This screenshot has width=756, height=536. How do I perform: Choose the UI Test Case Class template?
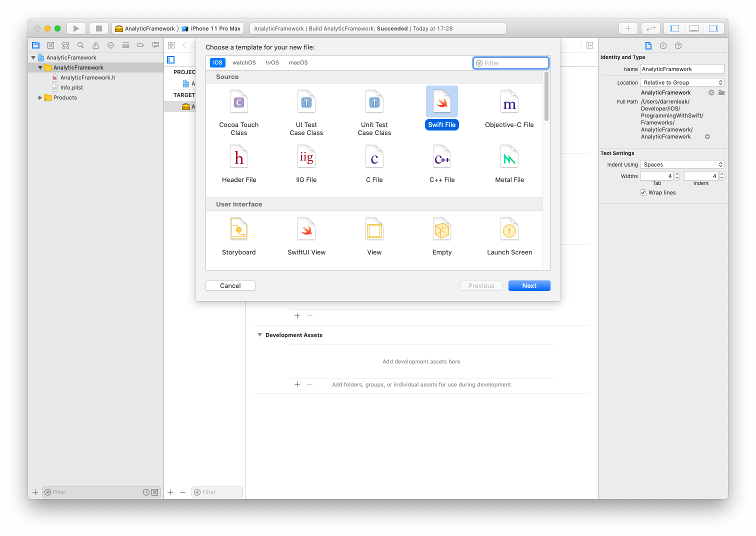[x=306, y=112]
